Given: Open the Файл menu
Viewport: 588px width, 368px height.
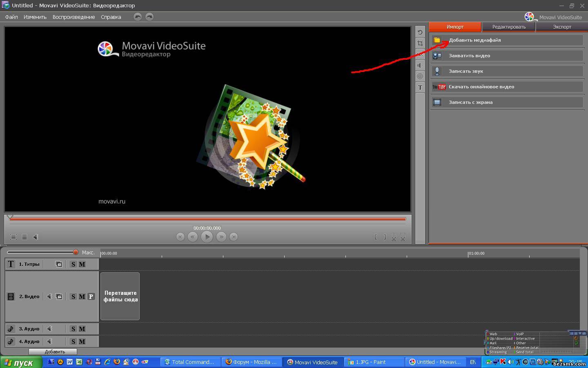Looking at the screenshot, I should 11,17.
